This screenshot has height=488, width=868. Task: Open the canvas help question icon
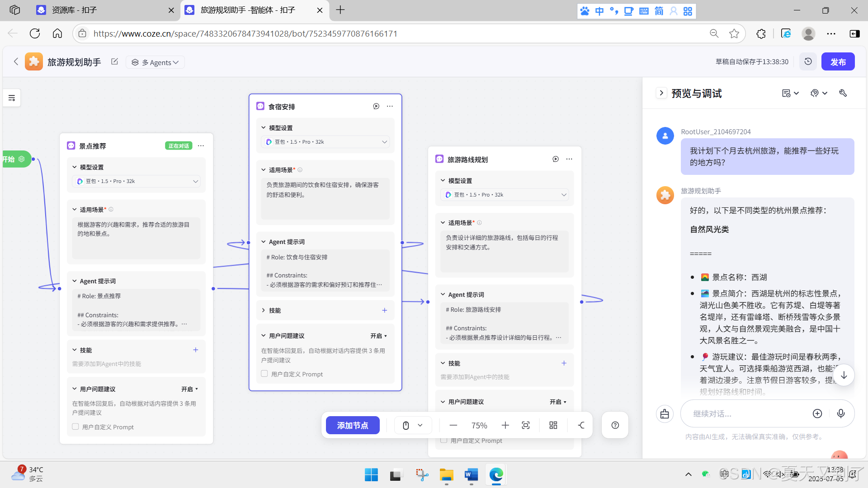[x=615, y=425]
